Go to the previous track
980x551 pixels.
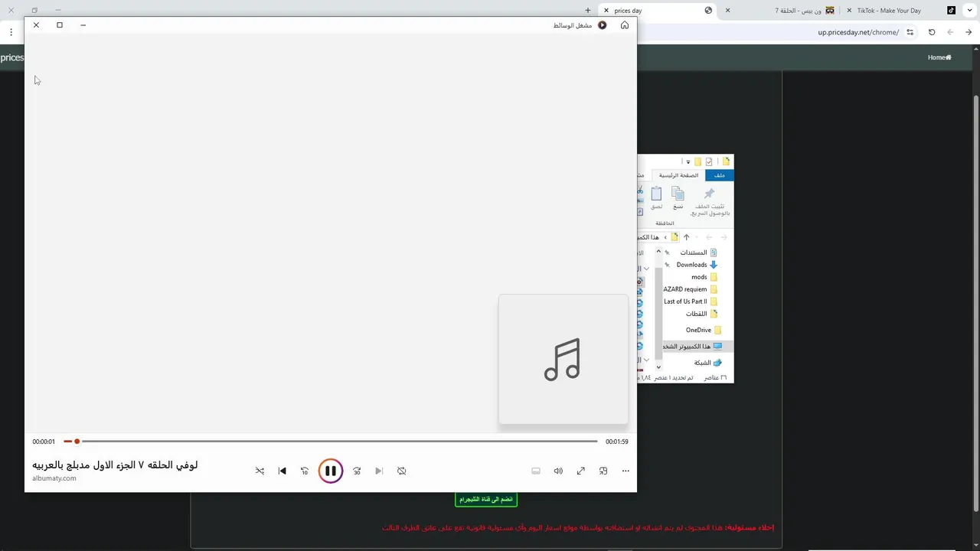tap(282, 471)
